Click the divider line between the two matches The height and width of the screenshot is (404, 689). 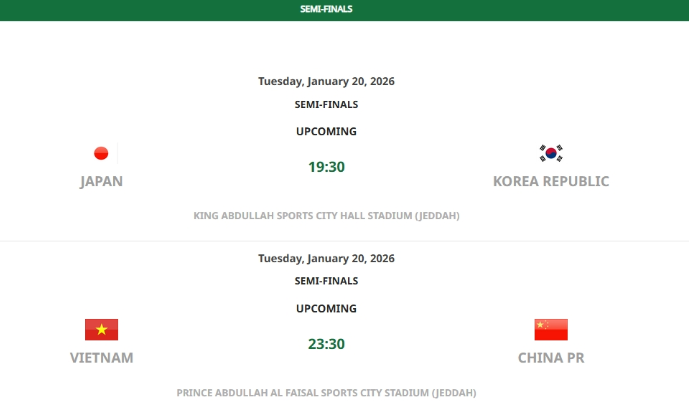(x=344, y=241)
